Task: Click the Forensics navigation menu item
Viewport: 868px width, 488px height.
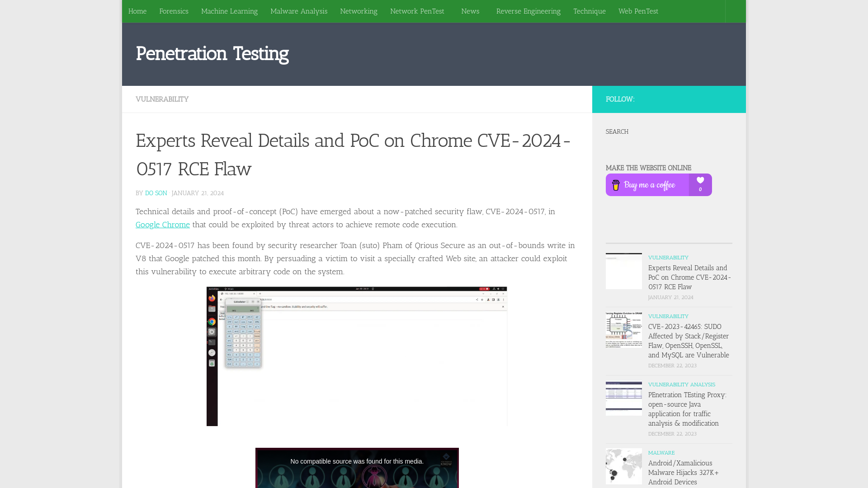Action: click(174, 11)
